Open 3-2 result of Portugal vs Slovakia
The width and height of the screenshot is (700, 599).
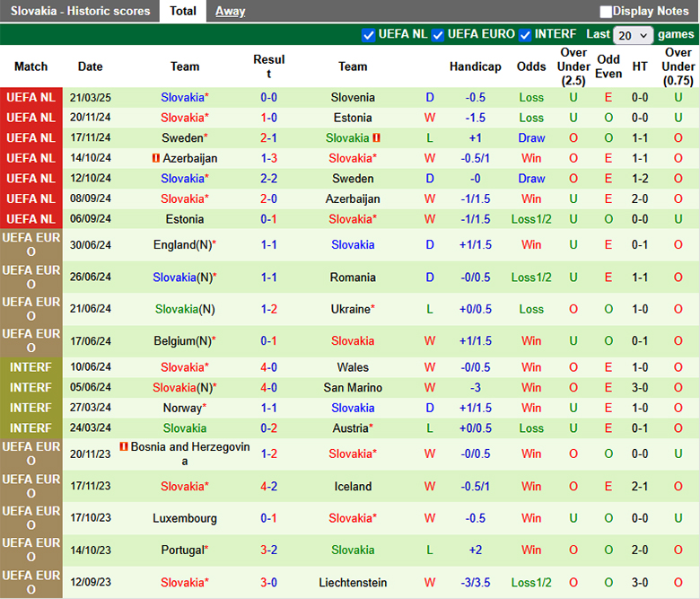pos(268,551)
